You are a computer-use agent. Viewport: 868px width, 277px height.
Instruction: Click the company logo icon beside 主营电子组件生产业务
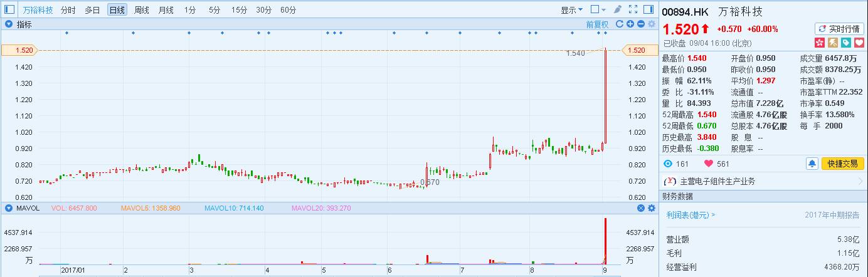[671, 181]
